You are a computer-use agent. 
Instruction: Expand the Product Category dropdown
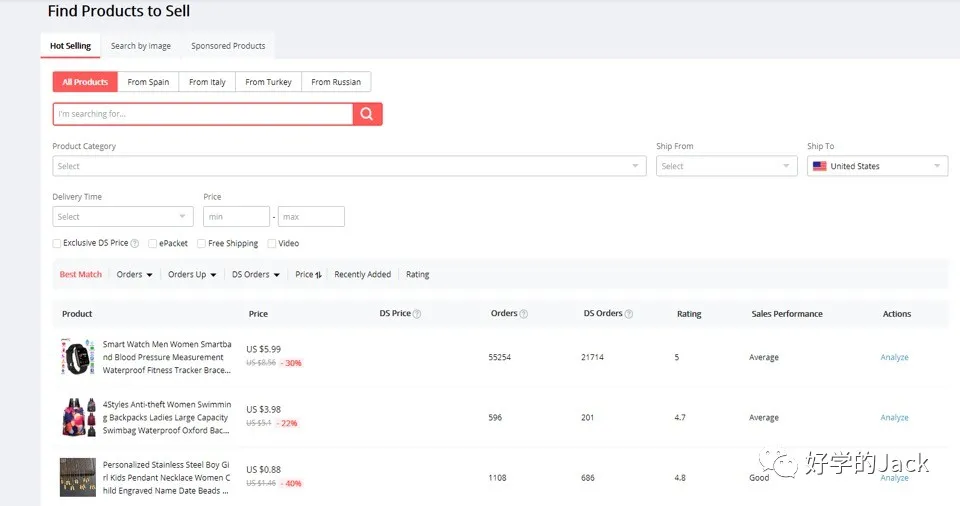click(x=349, y=166)
